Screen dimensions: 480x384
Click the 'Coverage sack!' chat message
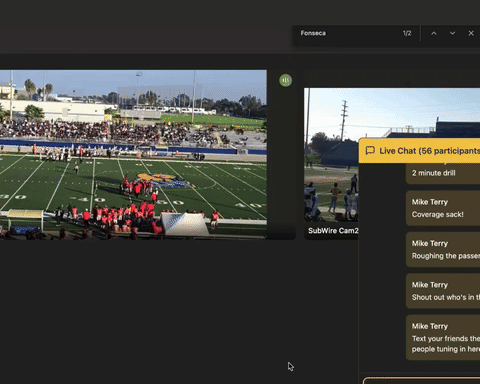pos(443,208)
